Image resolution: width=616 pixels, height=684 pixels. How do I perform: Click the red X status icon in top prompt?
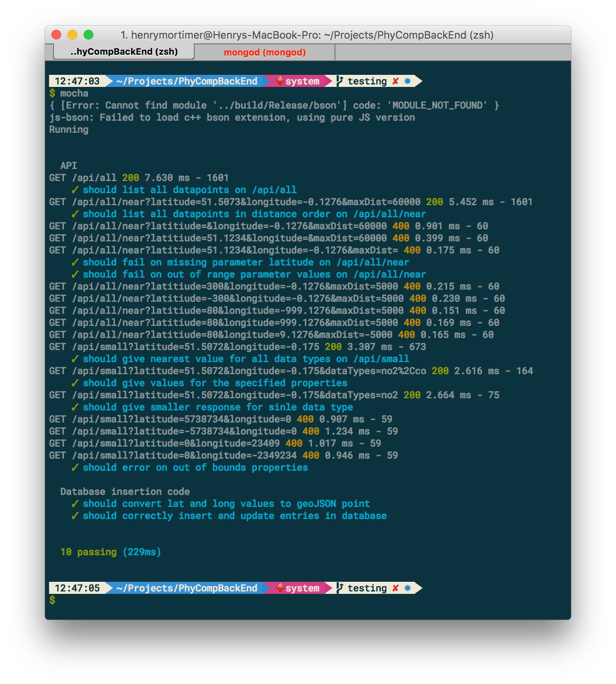395,81
